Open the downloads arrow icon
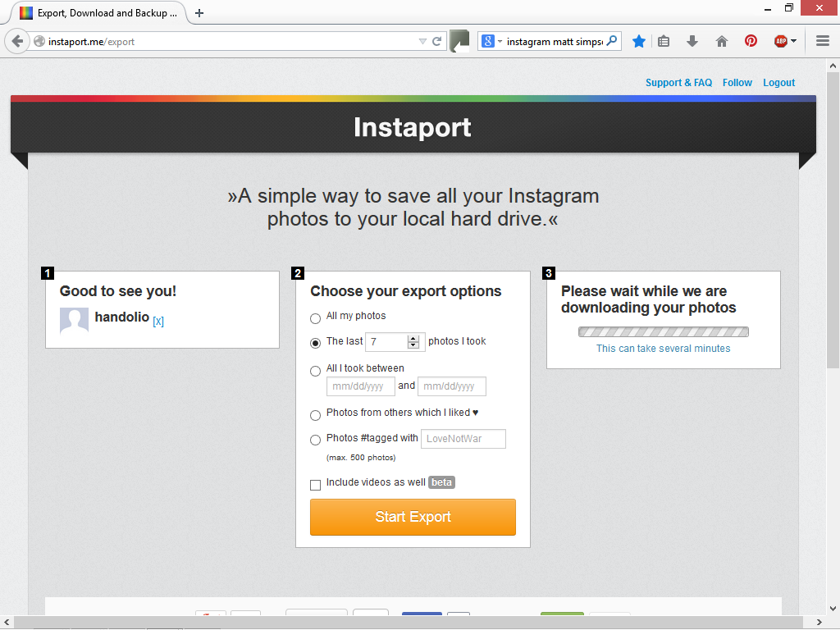840x630 pixels. pos(692,41)
